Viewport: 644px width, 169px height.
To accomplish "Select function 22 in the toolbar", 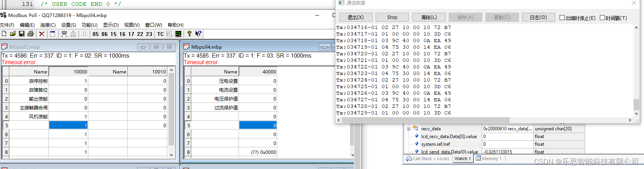I will 140,34.
